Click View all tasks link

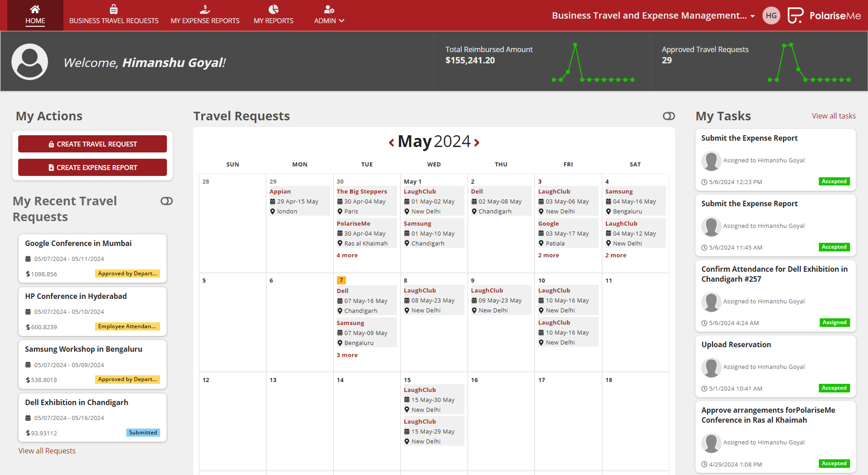pyautogui.click(x=833, y=116)
